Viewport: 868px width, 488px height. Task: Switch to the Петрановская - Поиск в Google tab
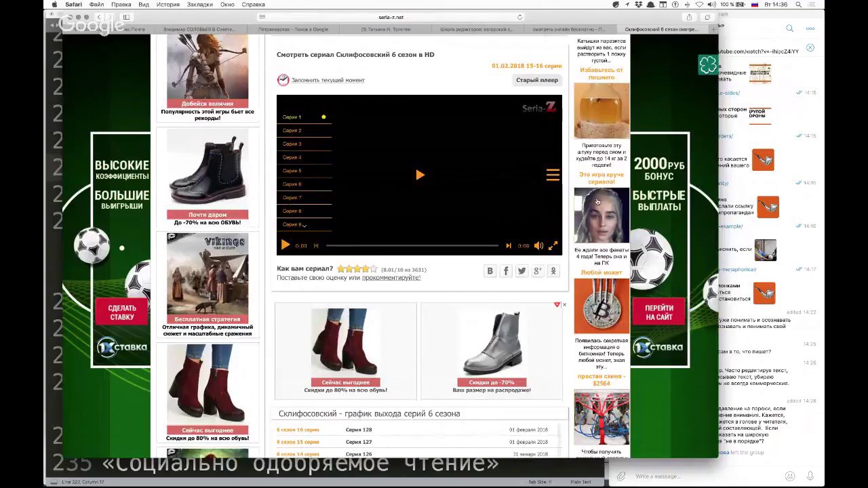tap(294, 29)
